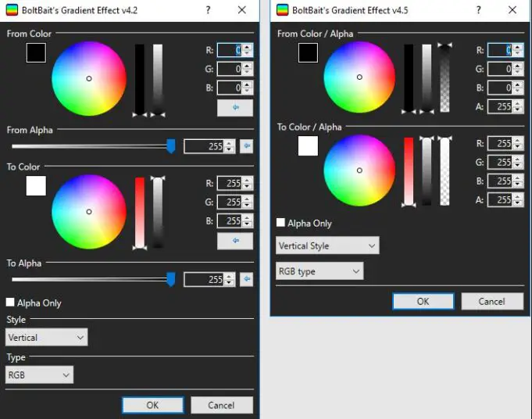Click the help question mark in v4.2 title bar
The height and width of the screenshot is (419, 532).
208,10
